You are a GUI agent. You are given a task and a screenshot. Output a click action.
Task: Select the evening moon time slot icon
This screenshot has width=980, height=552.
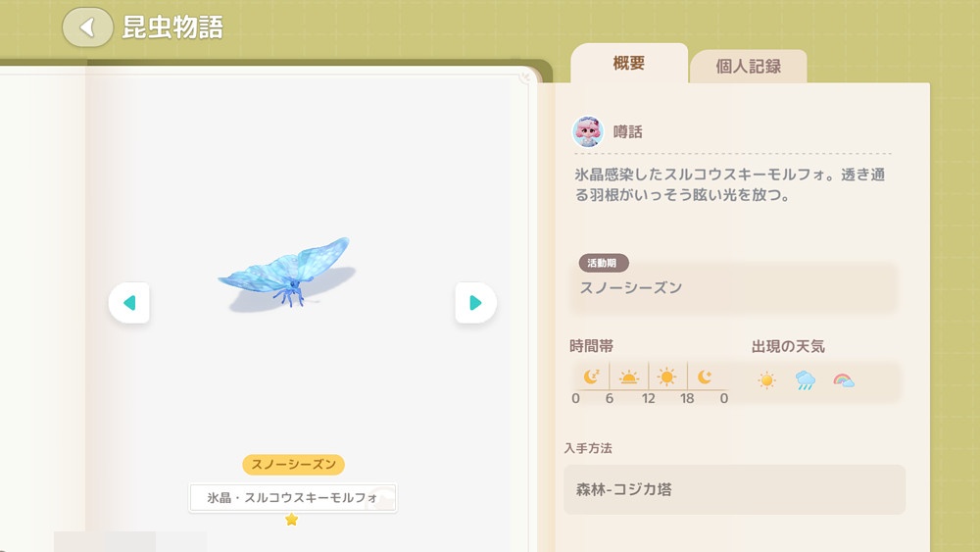pyautogui.click(x=705, y=376)
